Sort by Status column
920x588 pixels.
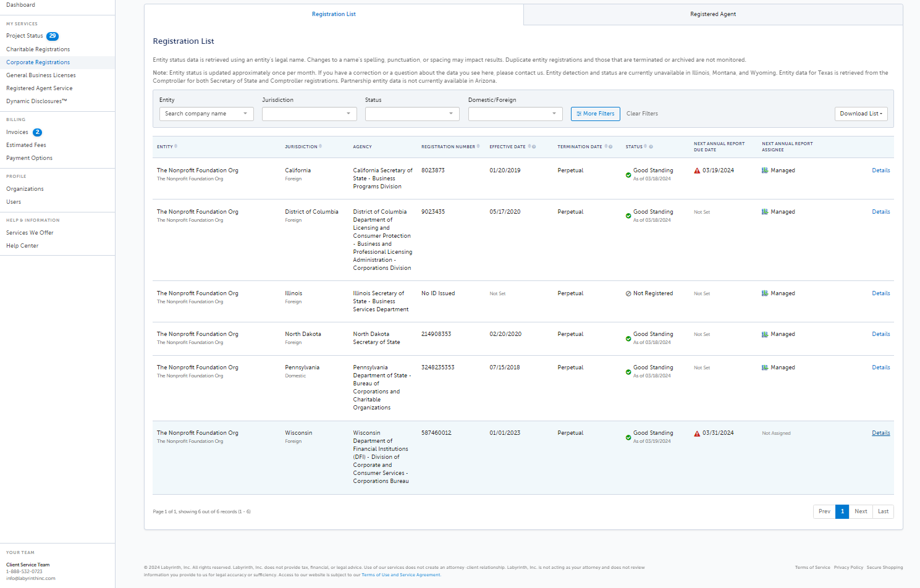pos(646,146)
